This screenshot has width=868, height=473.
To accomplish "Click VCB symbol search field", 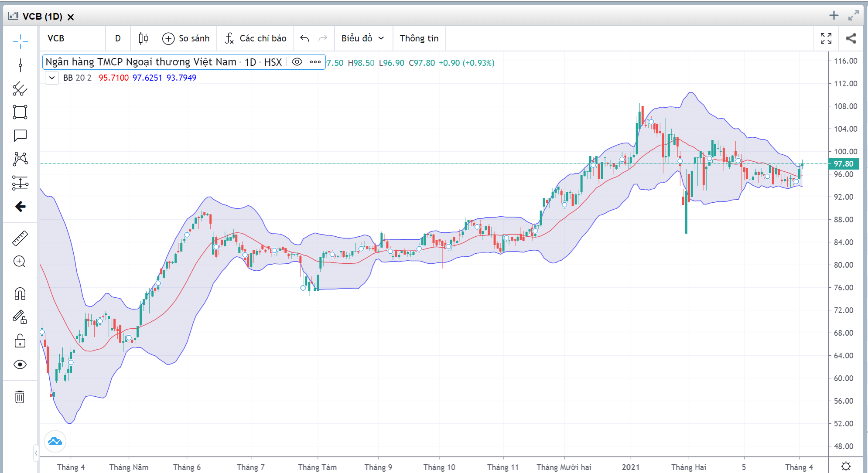I will click(72, 38).
